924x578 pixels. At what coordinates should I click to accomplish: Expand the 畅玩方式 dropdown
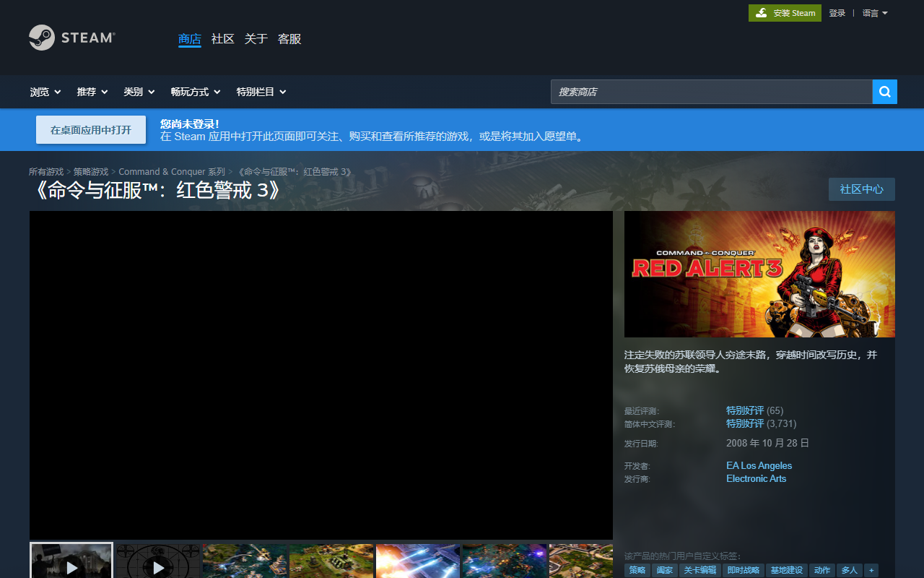196,92
